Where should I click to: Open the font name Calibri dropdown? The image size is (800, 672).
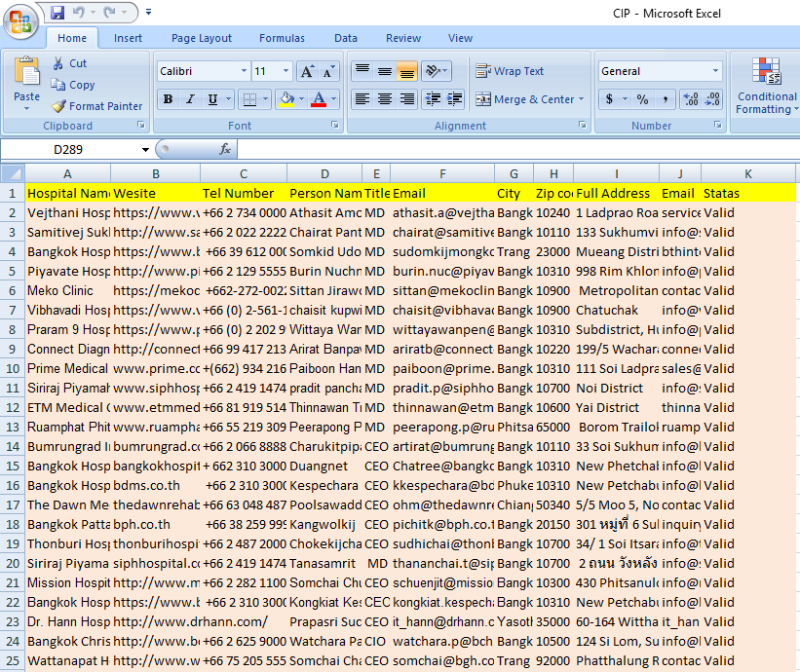coord(244,72)
